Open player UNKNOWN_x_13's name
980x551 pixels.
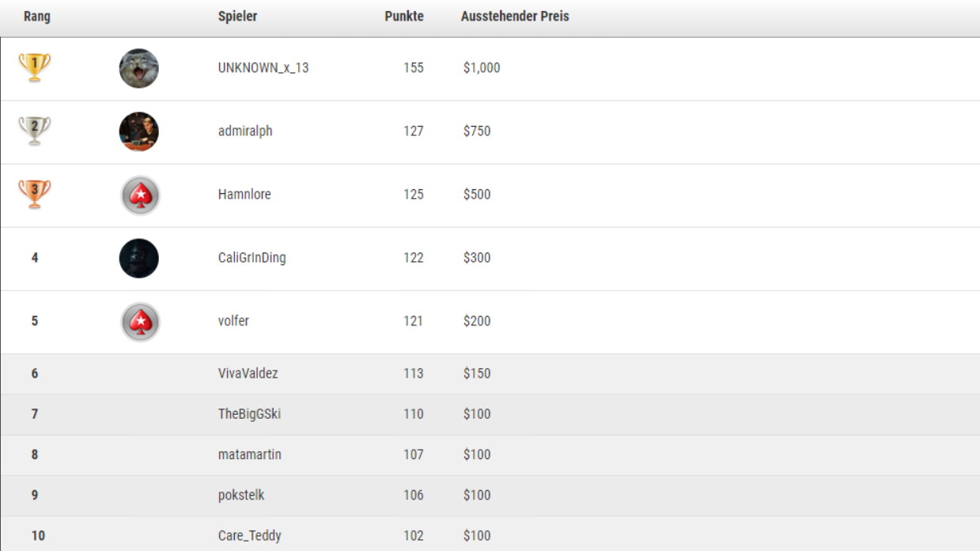pyautogui.click(x=263, y=68)
